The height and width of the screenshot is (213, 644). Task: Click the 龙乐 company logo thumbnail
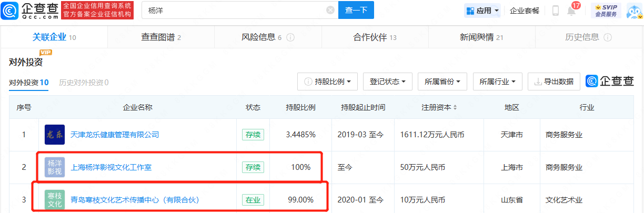coord(55,135)
